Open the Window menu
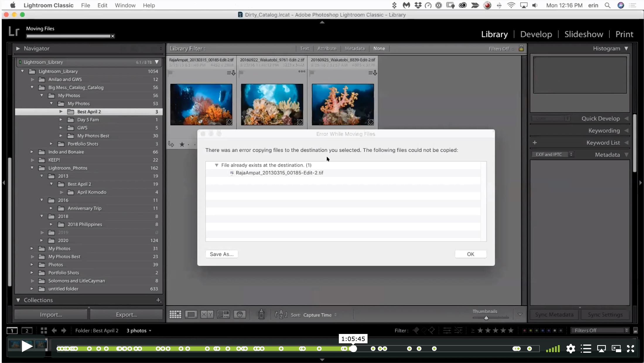The height and width of the screenshot is (363, 644). (125, 5)
